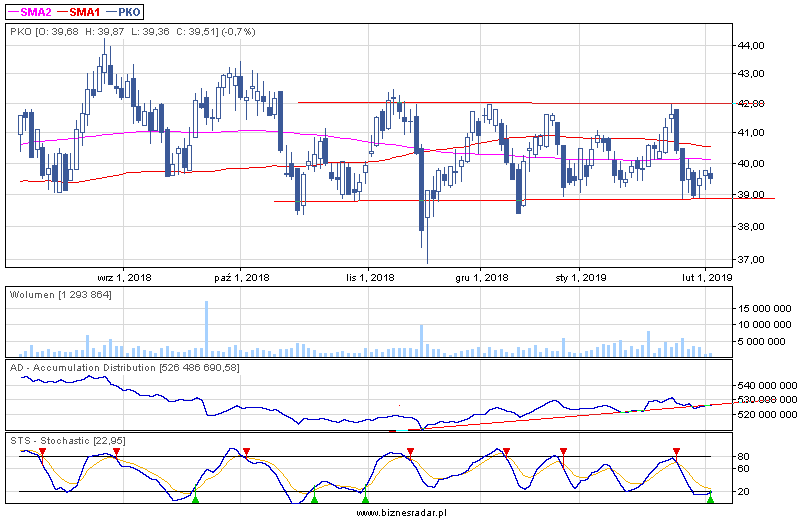
Task: Click the leftmost green stochastic buy marker
Action: coord(196,498)
